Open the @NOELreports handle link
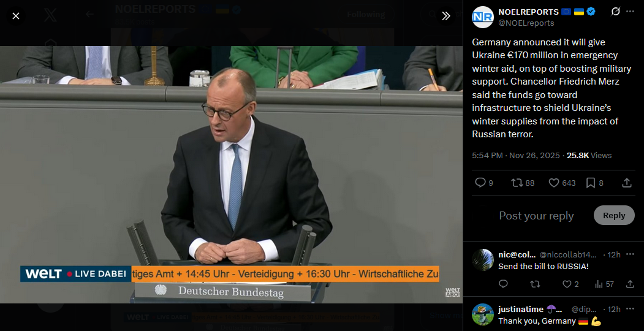Screen dimensions: 644x331 point(526,23)
